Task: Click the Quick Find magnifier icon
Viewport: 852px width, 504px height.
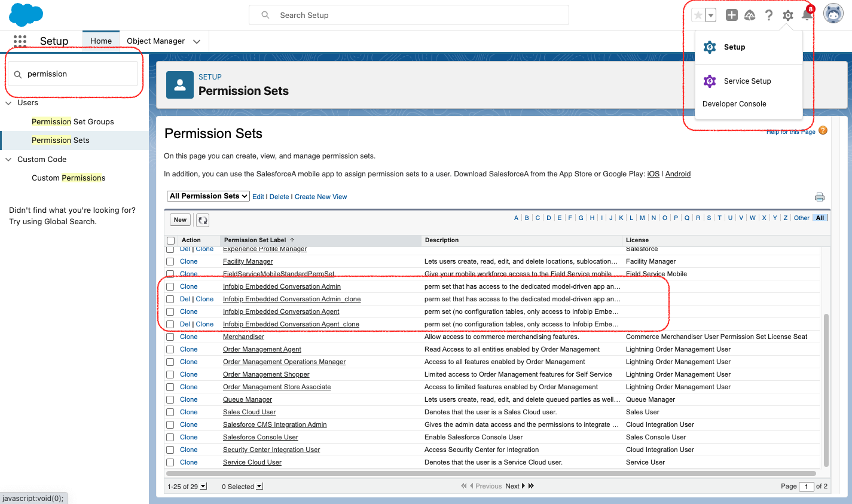Action: tap(18, 74)
